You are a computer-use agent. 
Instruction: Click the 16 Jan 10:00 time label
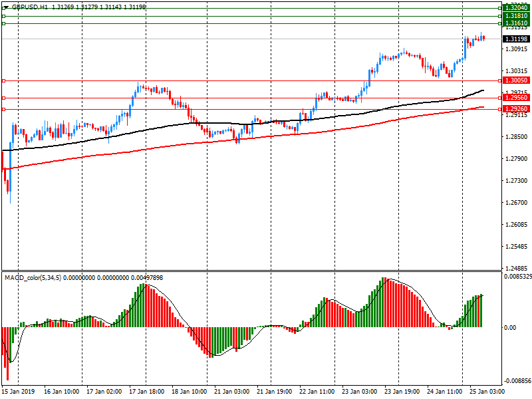click(61, 391)
